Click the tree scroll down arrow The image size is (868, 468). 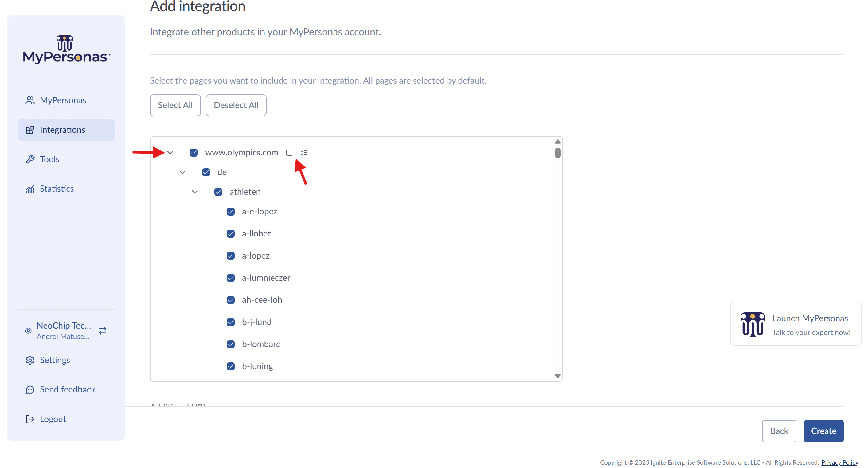pyautogui.click(x=558, y=376)
